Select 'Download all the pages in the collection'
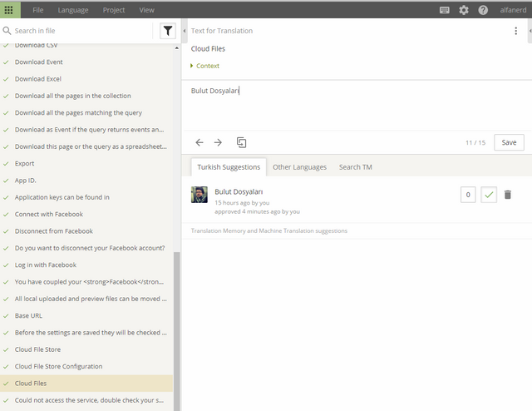This screenshot has height=411, width=532. [x=86, y=97]
